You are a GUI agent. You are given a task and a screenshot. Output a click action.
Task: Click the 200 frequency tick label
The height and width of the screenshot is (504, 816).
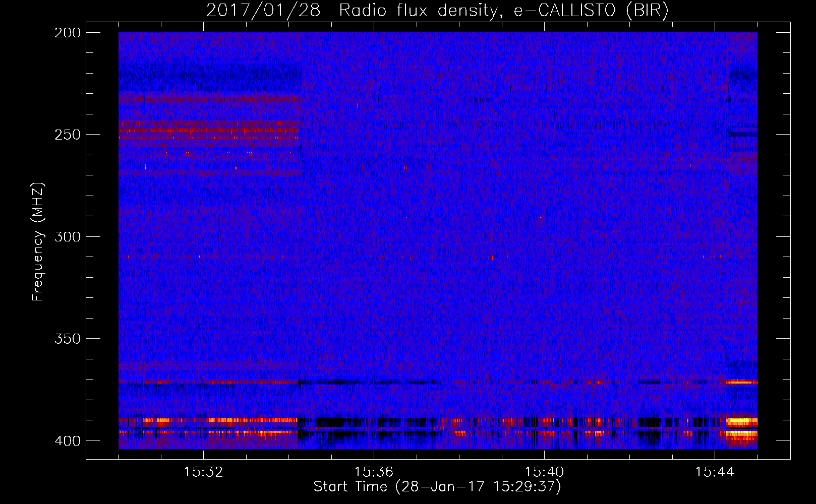68,33
